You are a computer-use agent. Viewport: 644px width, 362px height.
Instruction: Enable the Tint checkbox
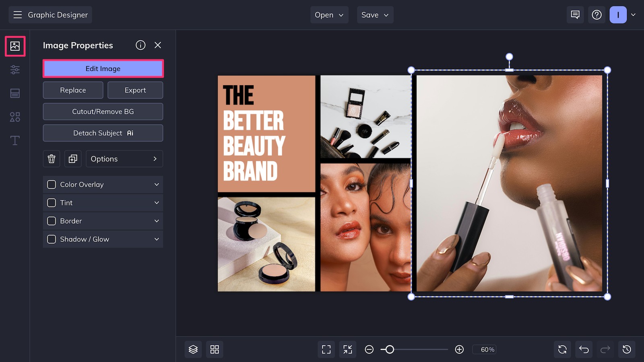coord(52,203)
